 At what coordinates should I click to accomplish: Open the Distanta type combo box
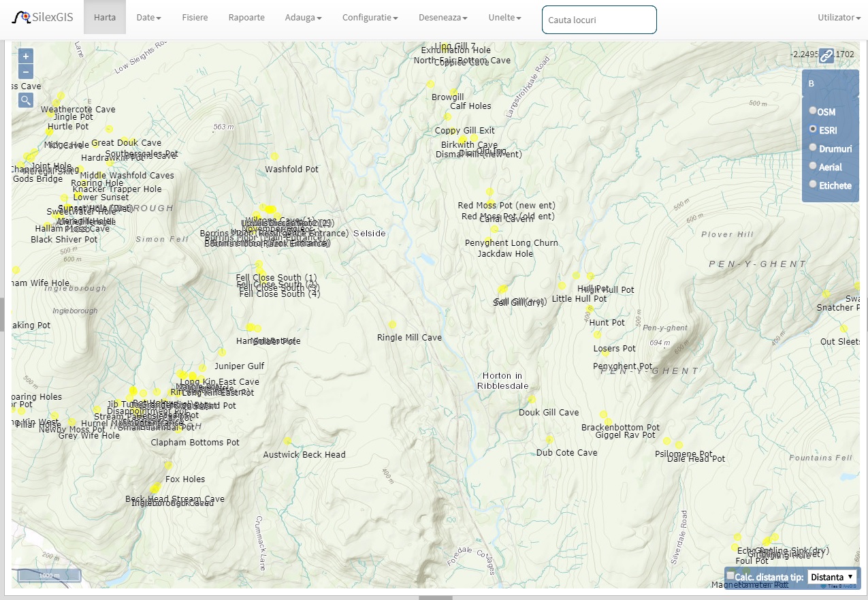[x=831, y=577]
